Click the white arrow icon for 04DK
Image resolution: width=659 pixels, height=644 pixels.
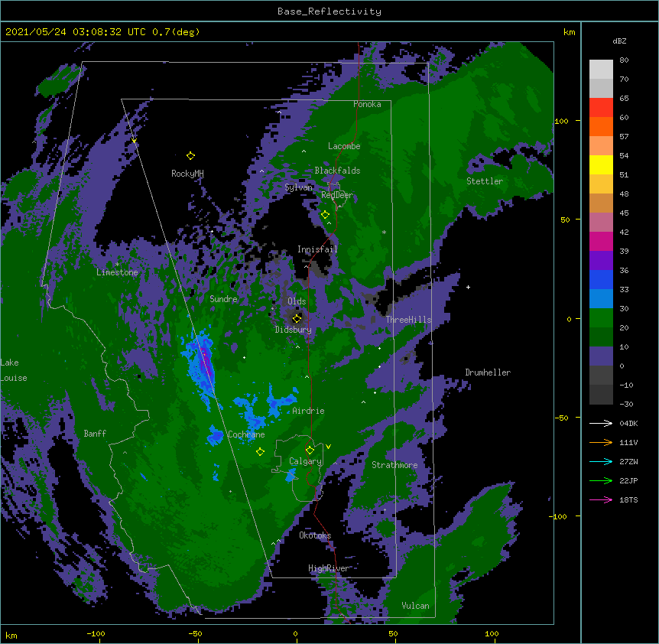601,423
